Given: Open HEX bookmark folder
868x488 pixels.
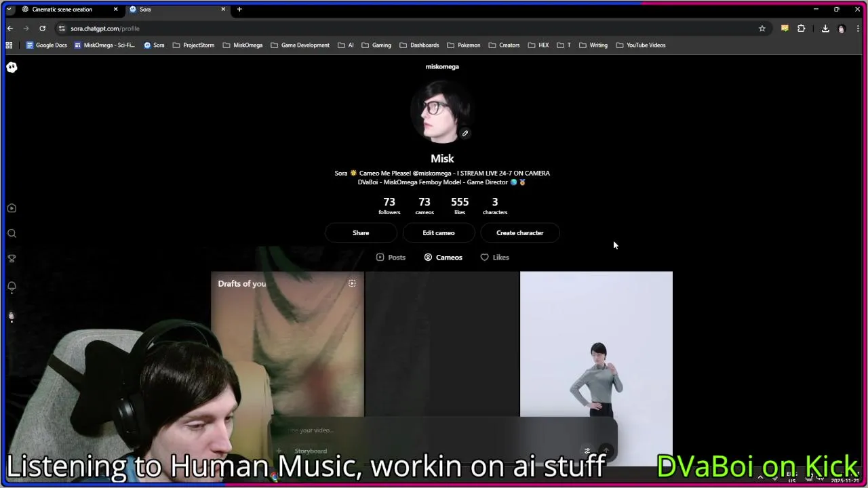Looking at the screenshot, I should click(538, 45).
